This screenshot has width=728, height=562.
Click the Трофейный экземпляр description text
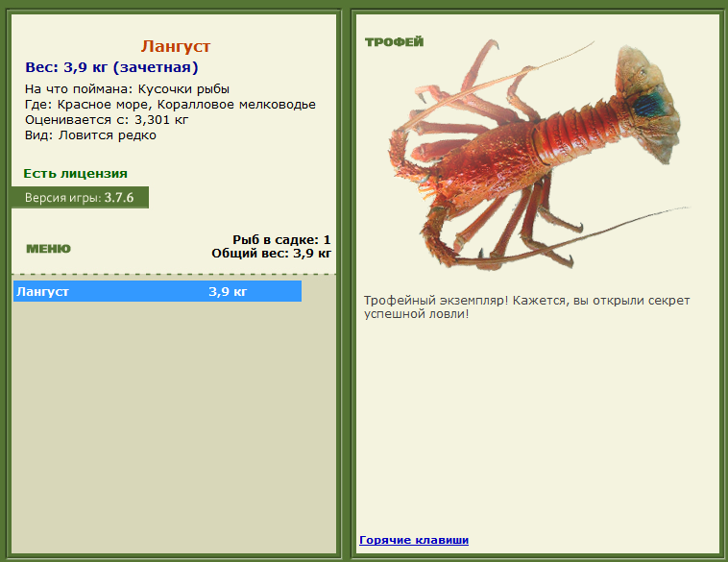pyautogui.click(x=526, y=307)
